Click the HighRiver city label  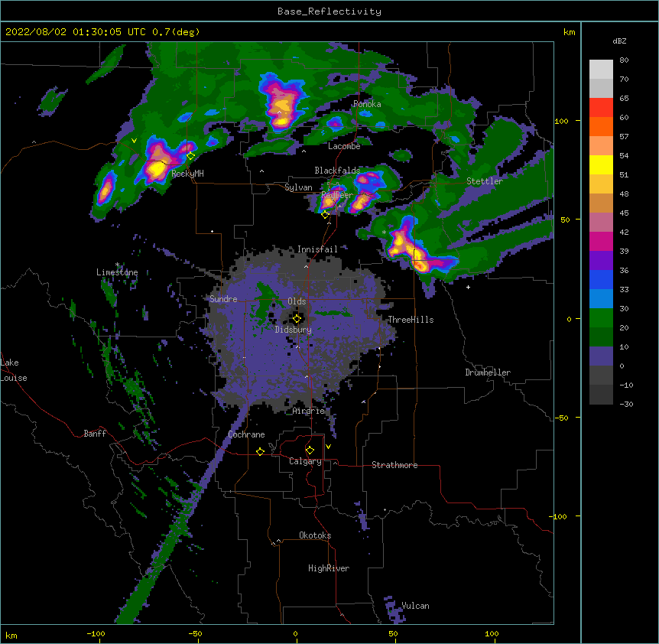coord(329,568)
